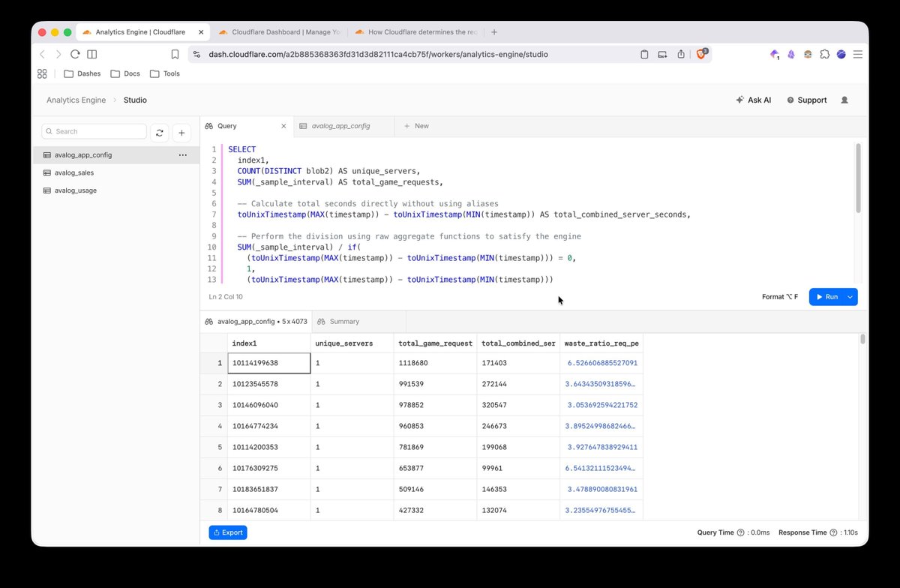The height and width of the screenshot is (588, 900).
Task: Run the SQL query
Action: pyautogui.click(x=826, y=297)
